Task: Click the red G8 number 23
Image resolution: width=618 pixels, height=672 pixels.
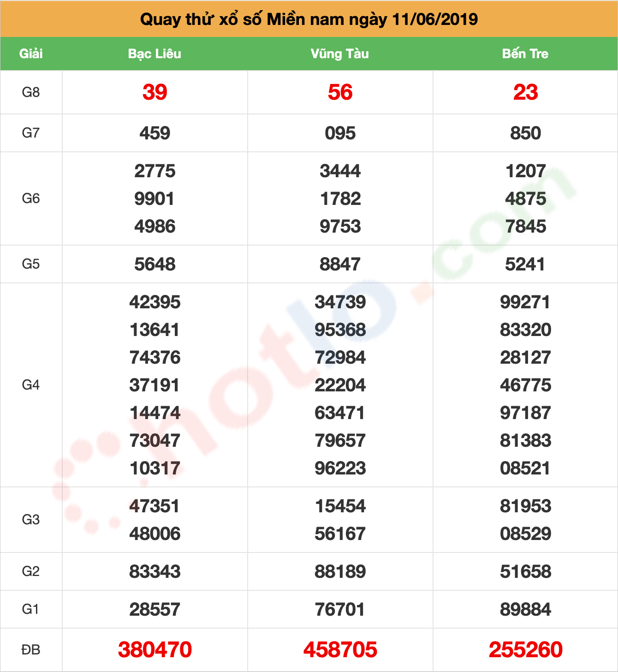Action: tap(526, 92)
